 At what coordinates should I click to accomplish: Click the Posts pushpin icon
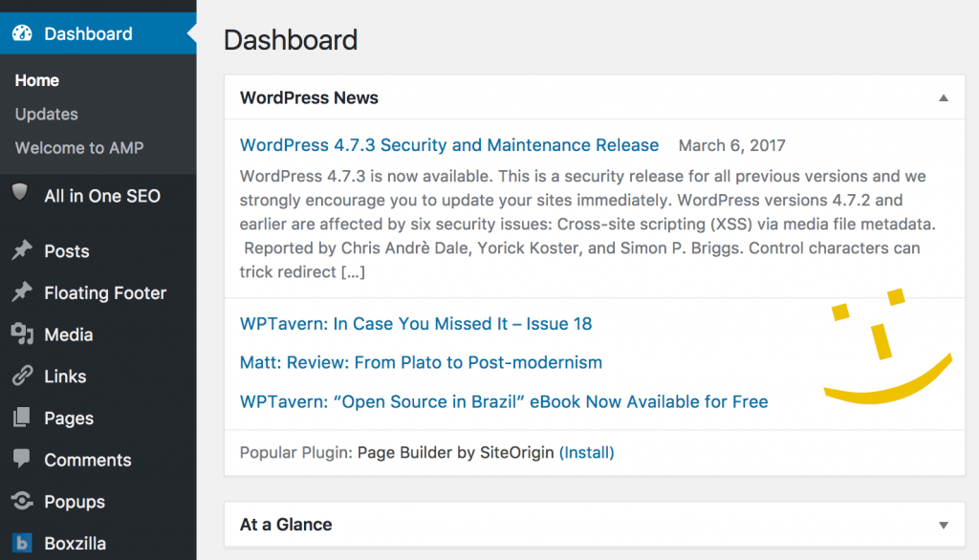(22, 250)
